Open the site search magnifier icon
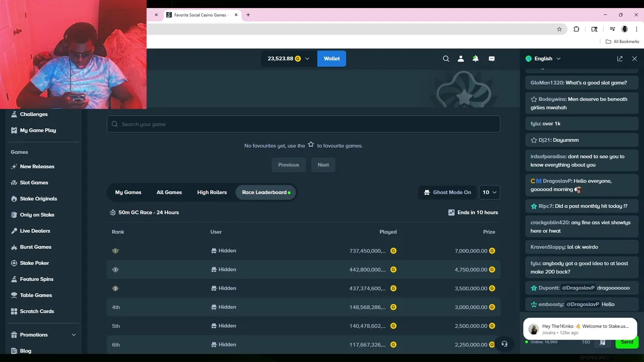 click(x=446, y=59)
